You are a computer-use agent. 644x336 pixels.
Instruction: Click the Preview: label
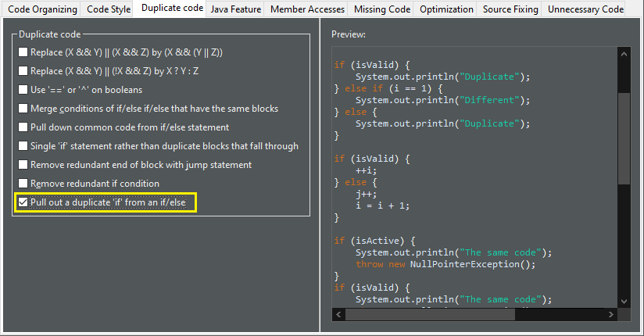click(x=349, y=34)
